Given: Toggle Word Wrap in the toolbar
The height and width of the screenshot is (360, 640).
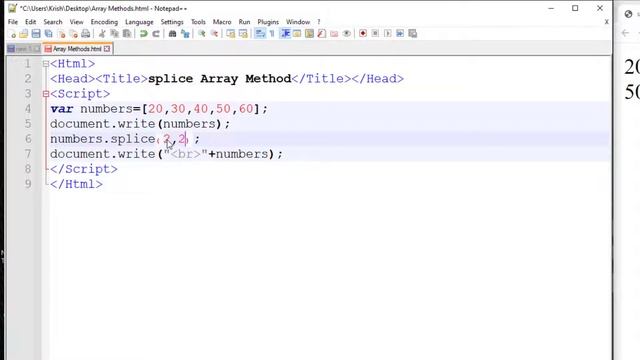Looking at the screenshot, I should [x=260, y=34].
